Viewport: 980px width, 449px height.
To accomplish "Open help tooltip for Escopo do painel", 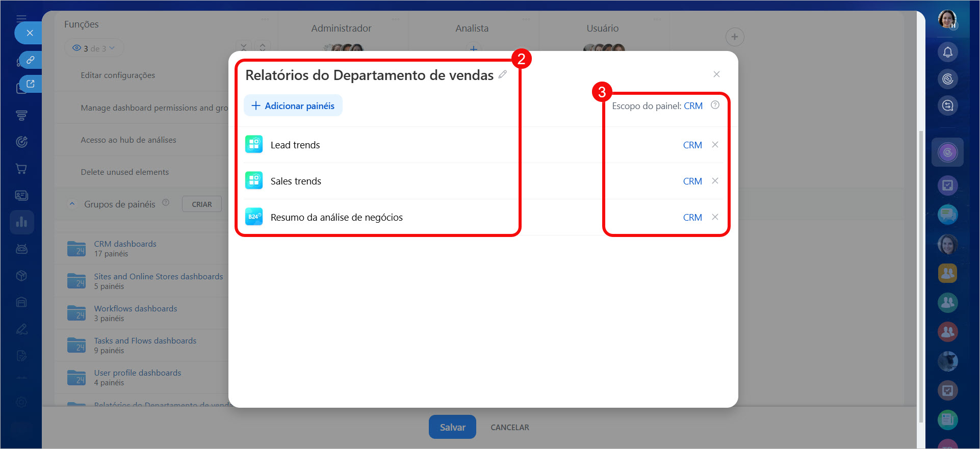I will click(715, 105).
